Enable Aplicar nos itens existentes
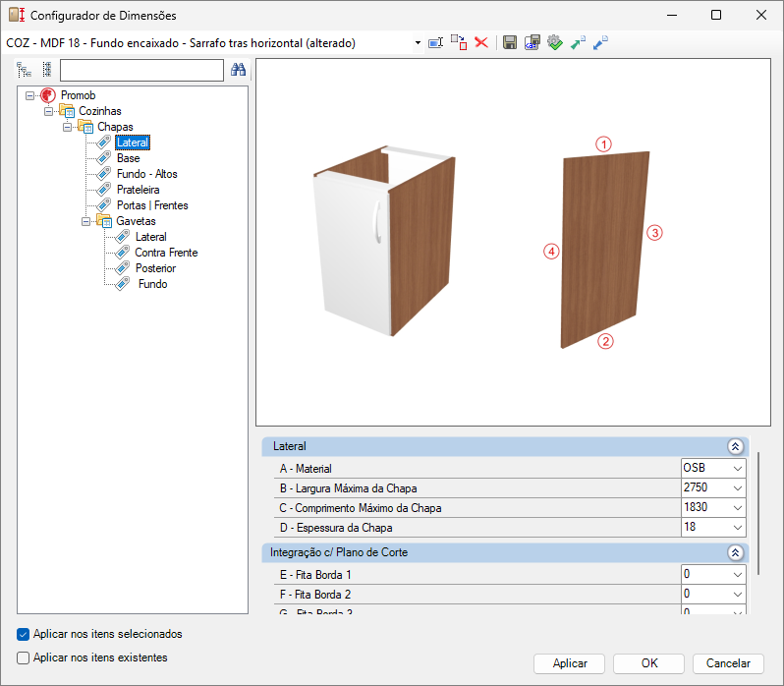This screenshot has height=686, width=784. coord(23,657)
